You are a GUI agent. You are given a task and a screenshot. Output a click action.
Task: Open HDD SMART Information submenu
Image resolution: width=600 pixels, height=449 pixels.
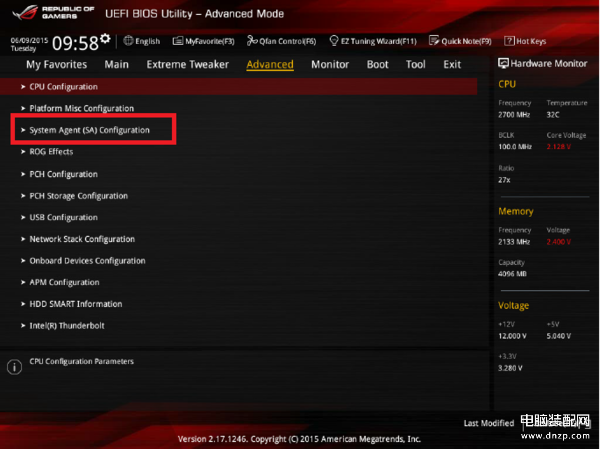pos(76,304)
